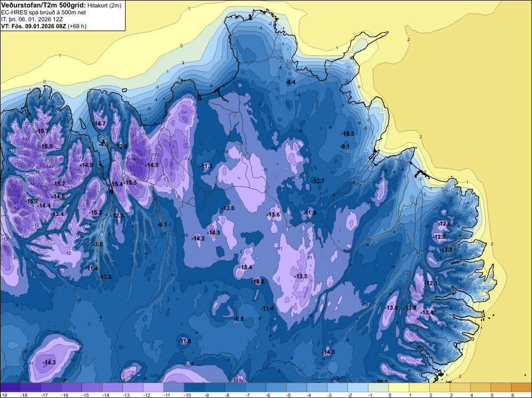Click the -12.1 temperature value
Image resolution: width=532 pixels, height=398 pixels.
[430, 283]
